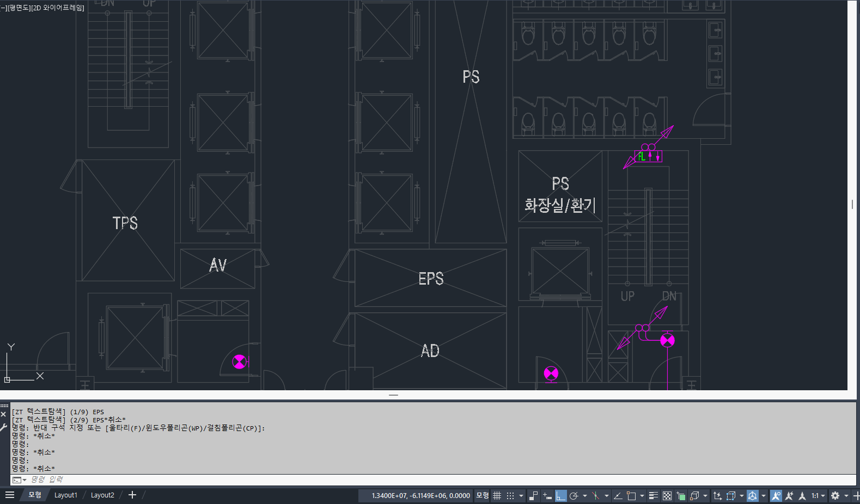Click the isometric drafting icon

pos(595,496)
